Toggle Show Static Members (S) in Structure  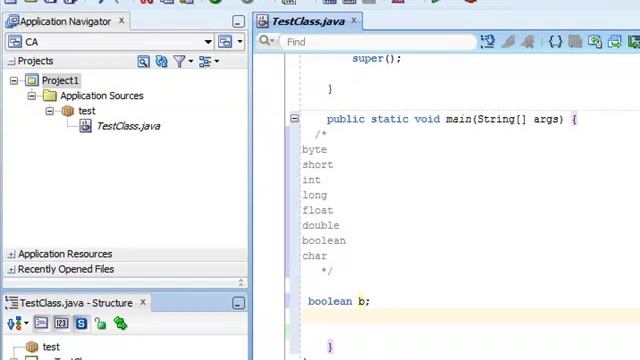(81, 323)
